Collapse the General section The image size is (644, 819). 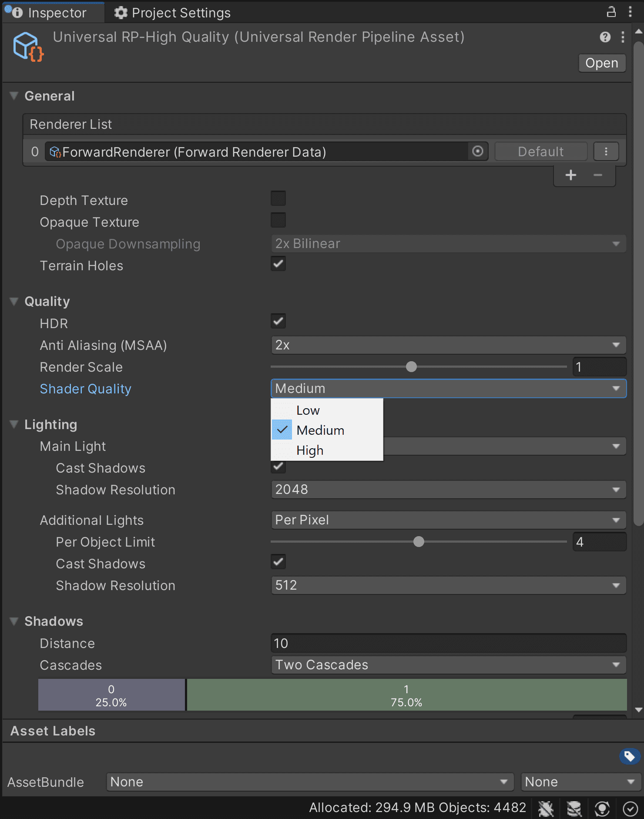(14, 96)
